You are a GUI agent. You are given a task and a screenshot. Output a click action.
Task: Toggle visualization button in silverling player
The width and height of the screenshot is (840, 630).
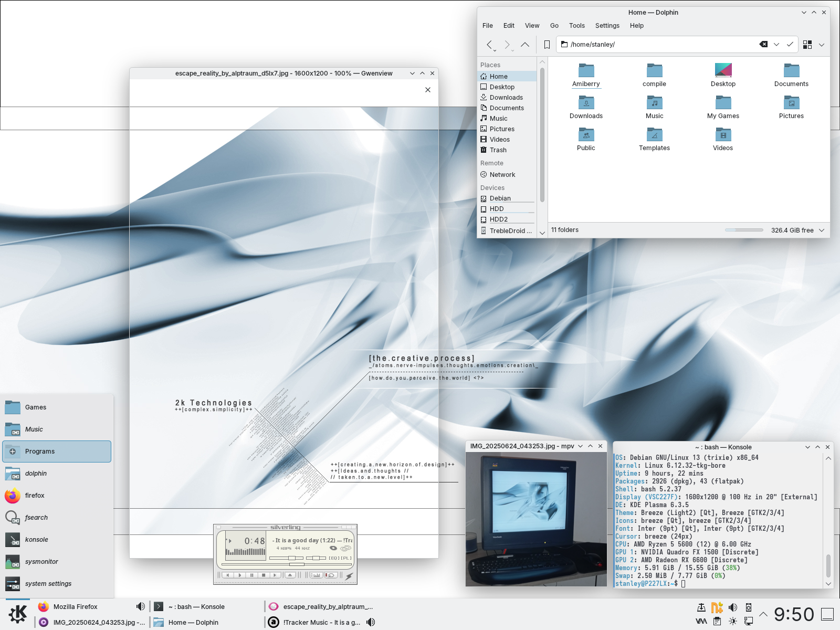(x=317, y=575)
